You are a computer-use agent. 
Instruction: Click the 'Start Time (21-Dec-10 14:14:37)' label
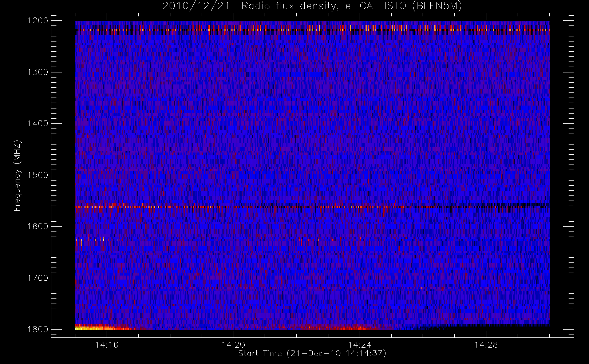click(312, 353)
